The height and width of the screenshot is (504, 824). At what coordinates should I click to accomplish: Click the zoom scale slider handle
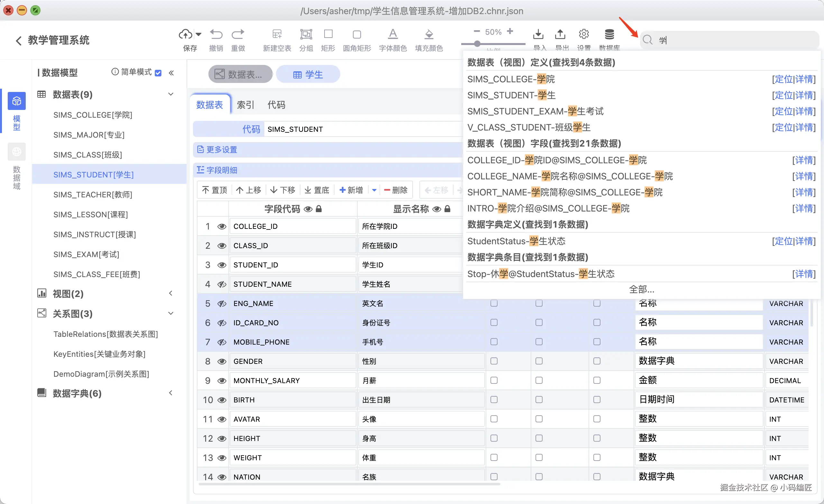[477, 44]
